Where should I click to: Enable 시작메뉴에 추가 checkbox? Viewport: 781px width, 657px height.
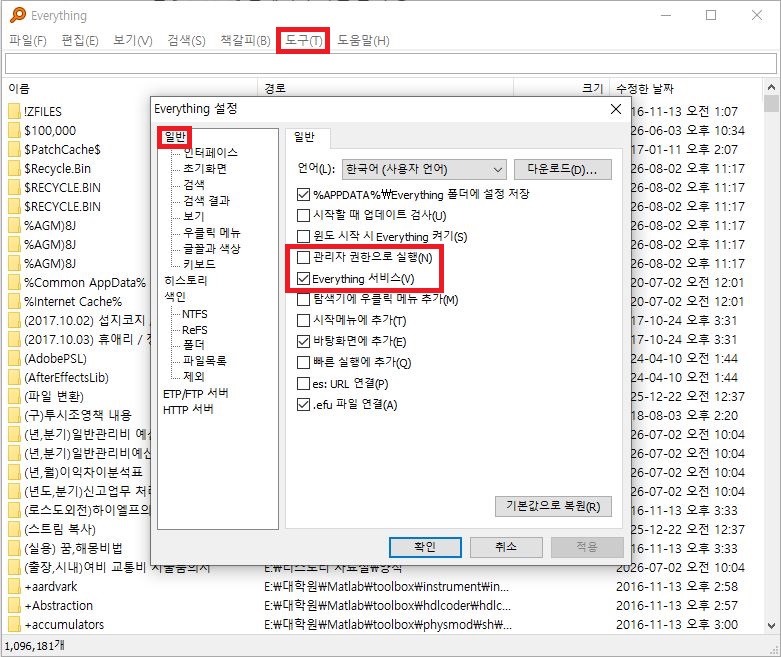303,320
